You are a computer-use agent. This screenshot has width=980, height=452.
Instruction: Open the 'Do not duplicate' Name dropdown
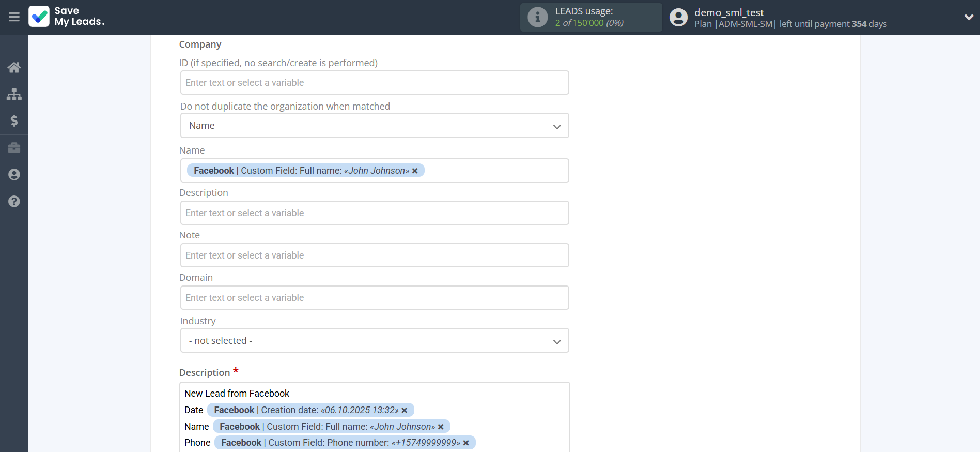coord(375,126)
